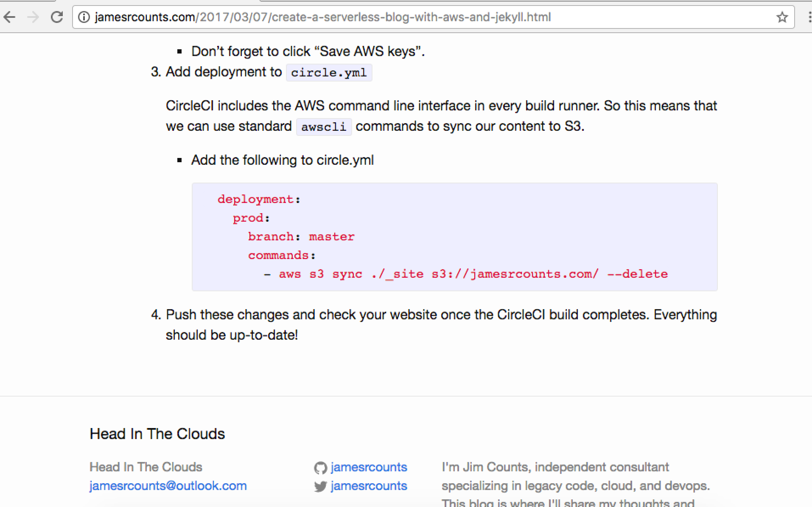Image resolution: width=812 pixels, height=507 pixels.
Task: Click the 'commands:' line in code block
Action: 282,255
